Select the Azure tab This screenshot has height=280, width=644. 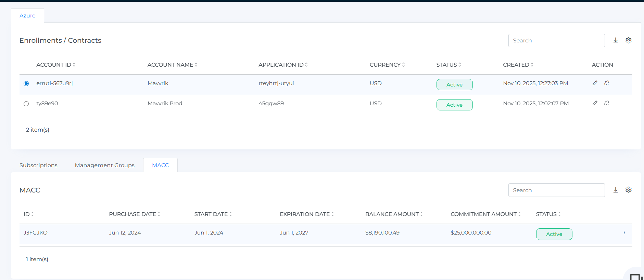(27, 16)
